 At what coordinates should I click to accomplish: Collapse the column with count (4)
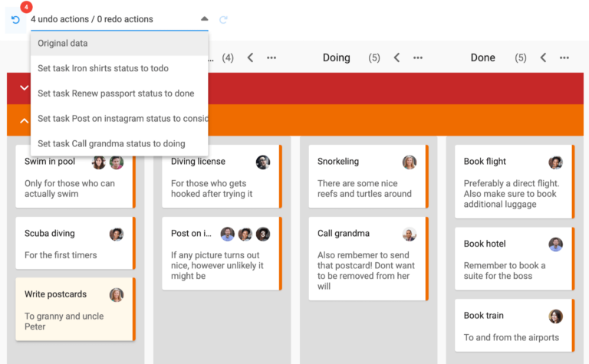pos(251,57)
